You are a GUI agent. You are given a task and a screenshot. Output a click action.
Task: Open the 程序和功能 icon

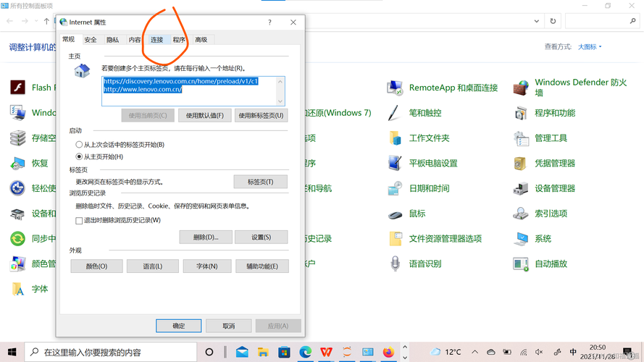coord(521,113)
